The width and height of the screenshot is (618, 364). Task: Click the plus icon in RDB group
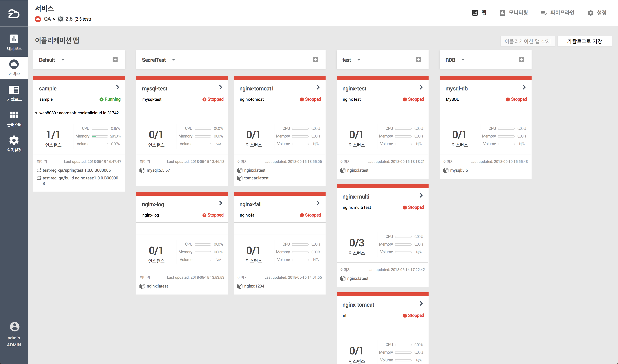[521, 60]
